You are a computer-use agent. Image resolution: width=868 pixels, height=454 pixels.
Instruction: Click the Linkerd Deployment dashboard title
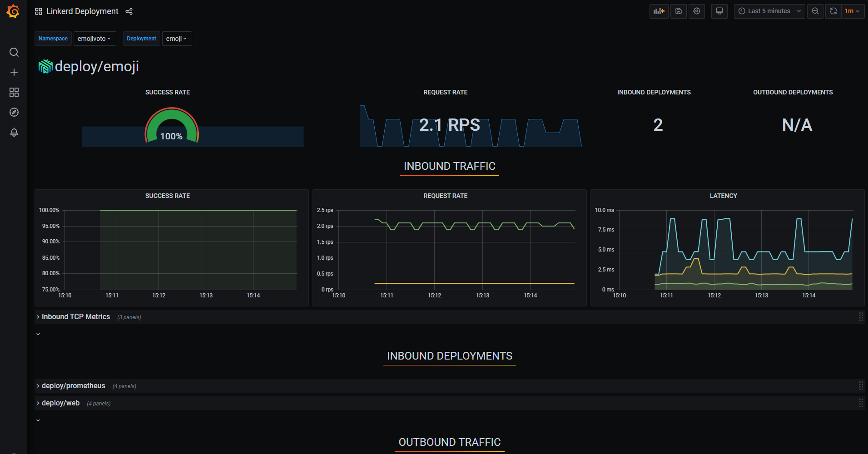tap(82, 11)
